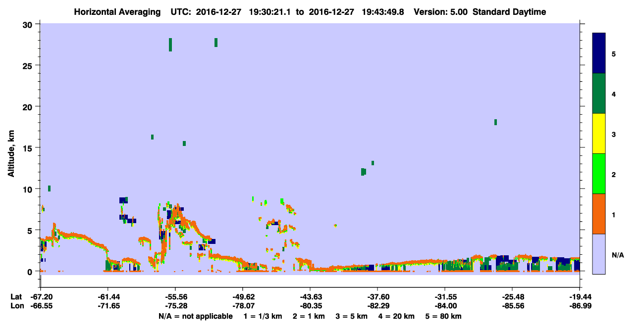644x330 pixels.
Task: Click the 'Lat' row label
Action: tap(16, 297)
